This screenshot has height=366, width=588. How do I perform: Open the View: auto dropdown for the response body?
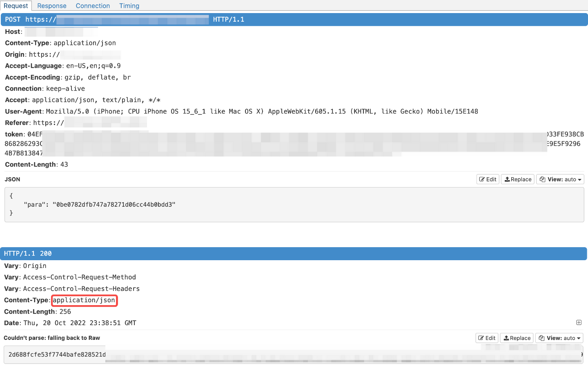click(559, 338)
